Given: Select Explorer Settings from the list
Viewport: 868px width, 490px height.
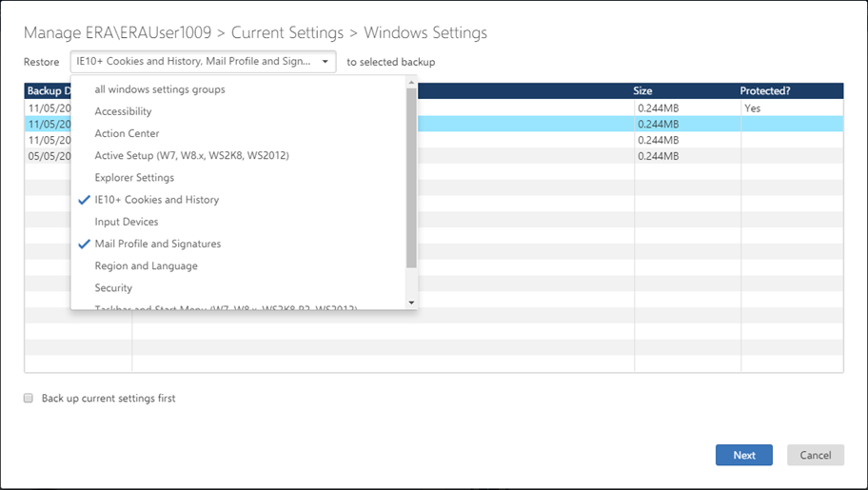Looking at the screenshot, I should [x=134, y=177].
